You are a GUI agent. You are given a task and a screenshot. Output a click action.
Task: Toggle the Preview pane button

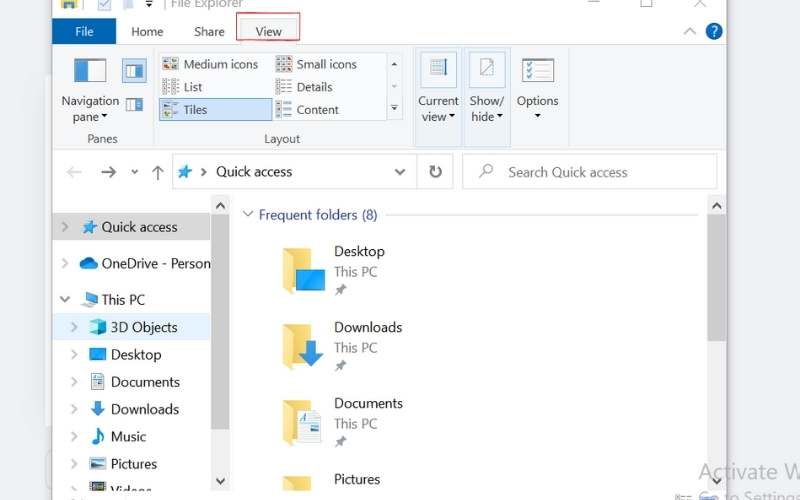[134, 70]
